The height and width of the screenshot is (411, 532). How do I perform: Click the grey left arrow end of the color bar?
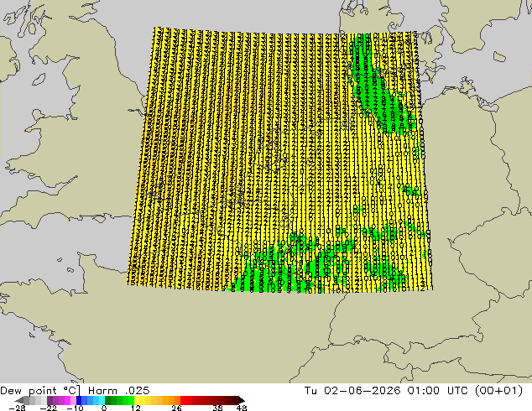(x=19, y=400)
